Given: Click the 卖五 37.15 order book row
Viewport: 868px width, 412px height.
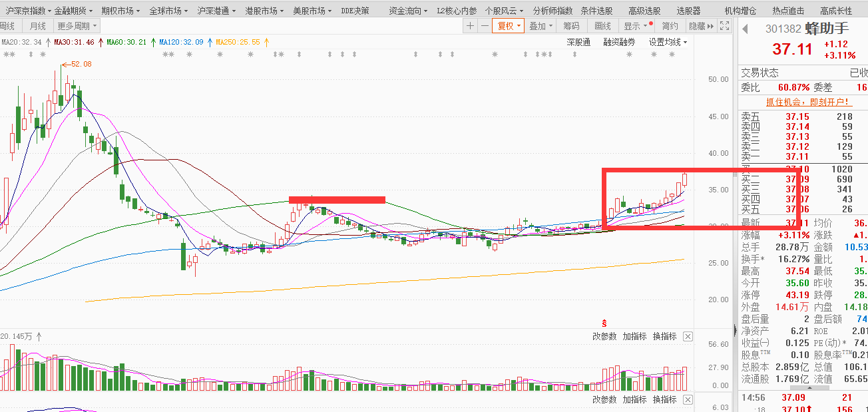Looking at the screenshot, I should click(x=804, y=116).
